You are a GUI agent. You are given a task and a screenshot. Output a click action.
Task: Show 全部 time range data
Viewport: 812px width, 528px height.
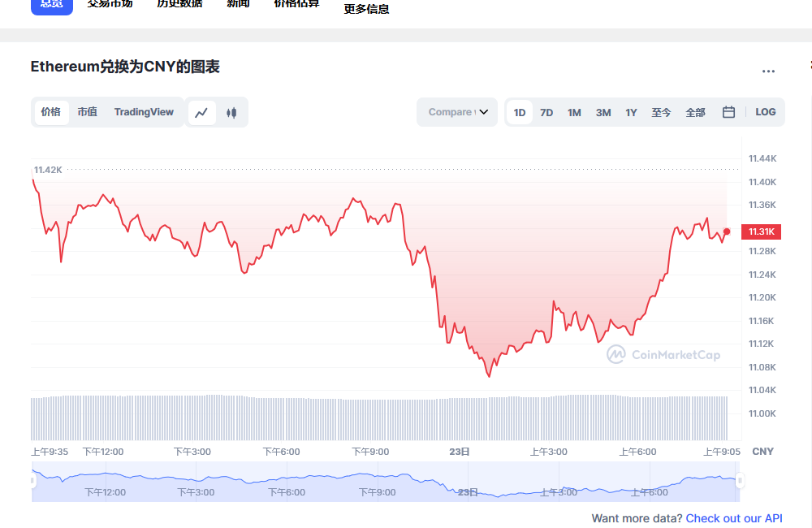(x=695, y=112)
